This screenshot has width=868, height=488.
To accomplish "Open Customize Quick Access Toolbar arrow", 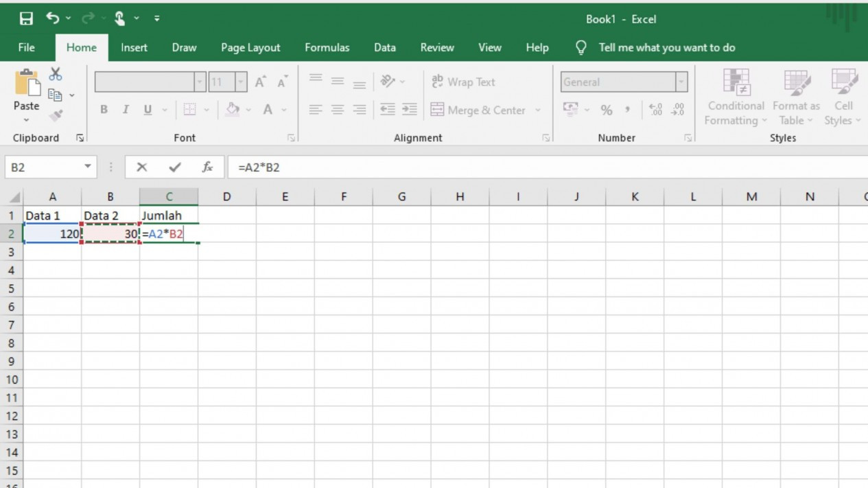I will click(156, 19).
